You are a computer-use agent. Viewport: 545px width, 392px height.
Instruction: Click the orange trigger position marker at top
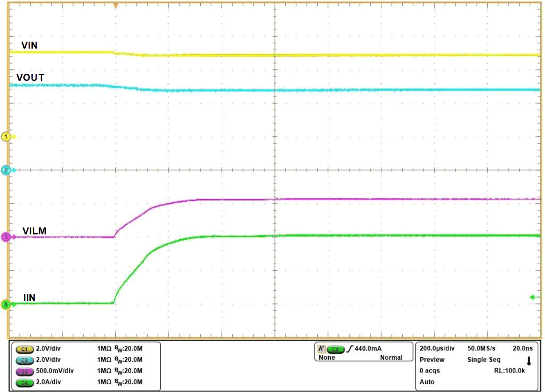(x=116, y=6)
